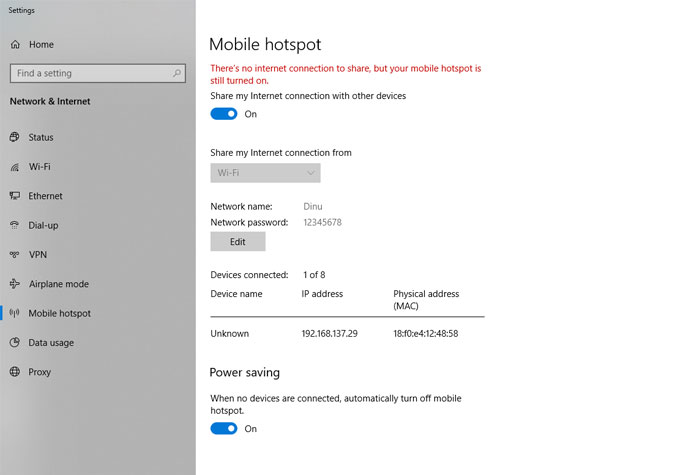This screenshot has height=475, width=677.
Task: Open Airplane mode settings
Action: 59,284
